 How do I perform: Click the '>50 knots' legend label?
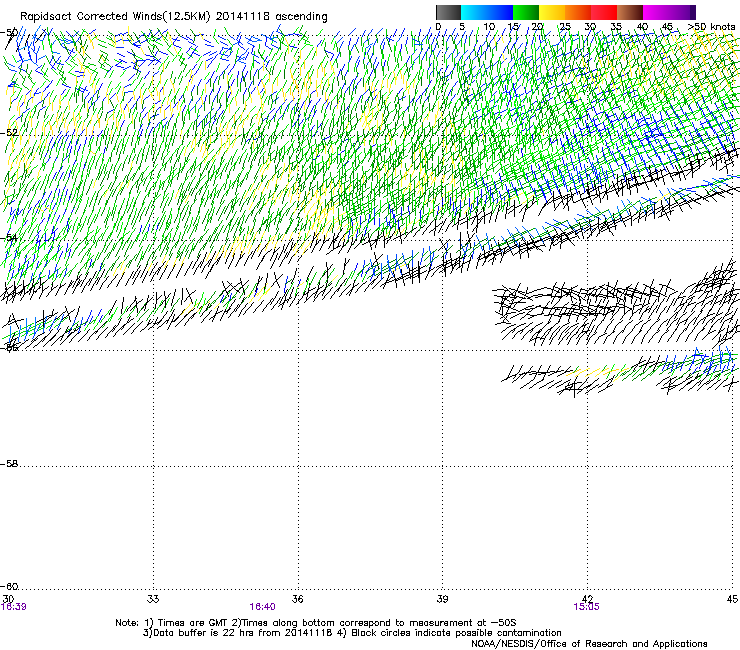tap(712, 26)
